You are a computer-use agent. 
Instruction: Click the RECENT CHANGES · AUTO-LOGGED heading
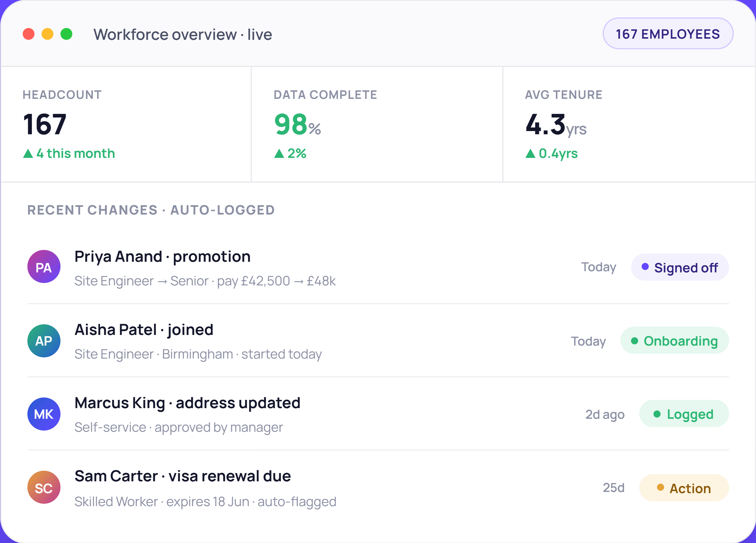(151, 210)
